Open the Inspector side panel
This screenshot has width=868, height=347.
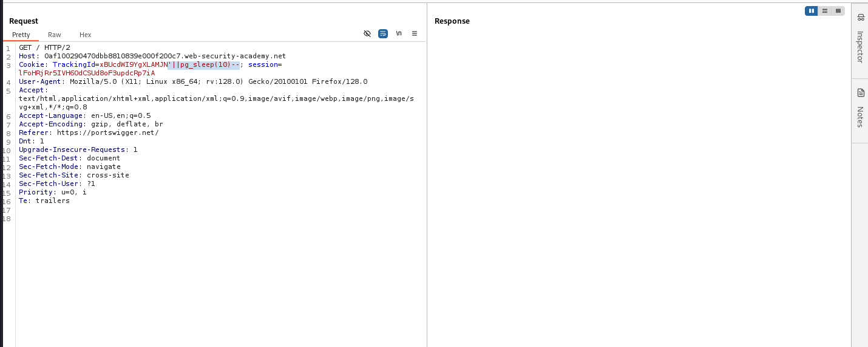[860, 39]
